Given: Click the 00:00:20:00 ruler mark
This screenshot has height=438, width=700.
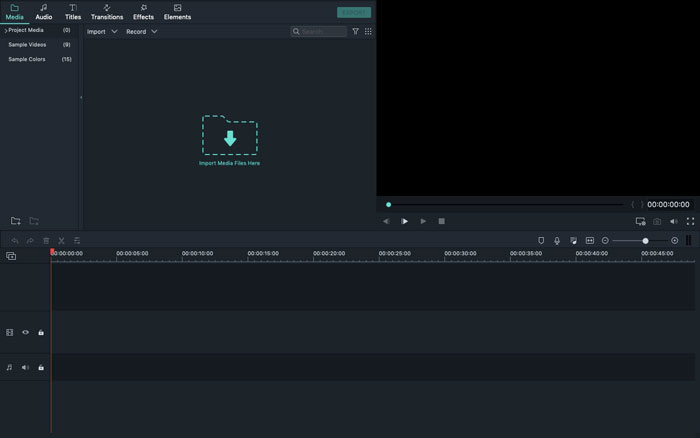Looking at the screenshot, I should (329, 253).
